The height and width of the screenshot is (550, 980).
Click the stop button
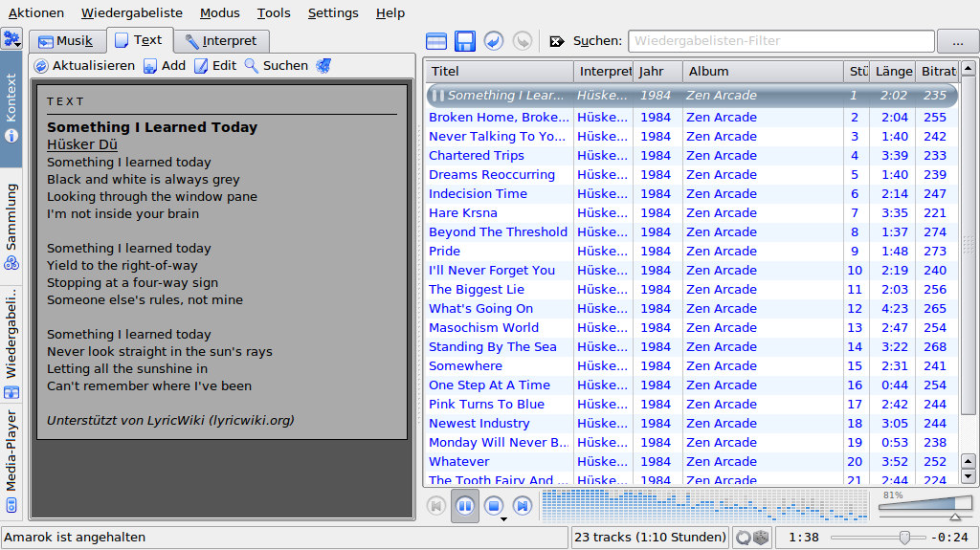(494, 506)
